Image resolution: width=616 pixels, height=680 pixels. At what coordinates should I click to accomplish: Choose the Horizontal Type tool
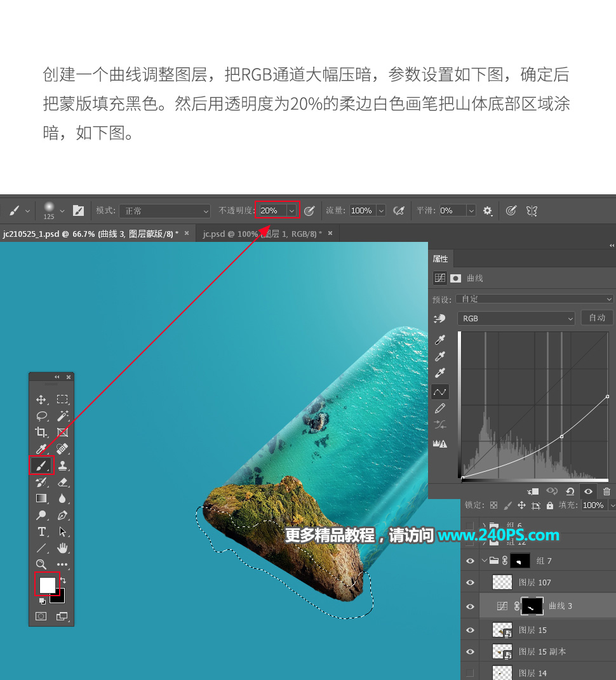(x=41, y=531)
